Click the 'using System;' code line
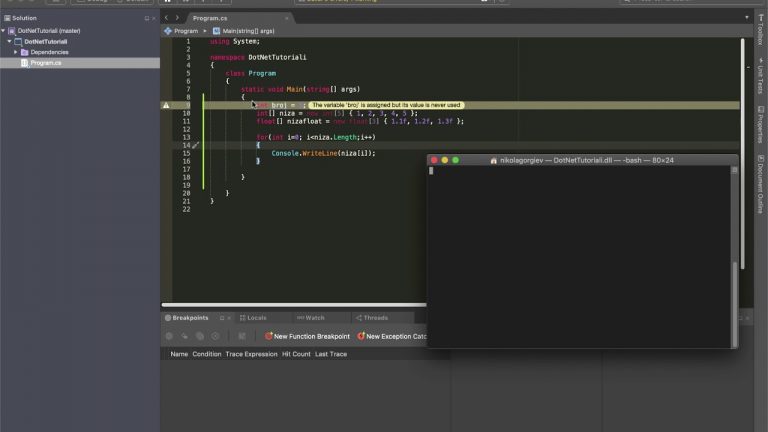The height and width of the screenshot is (432, 768). [235, 42]
